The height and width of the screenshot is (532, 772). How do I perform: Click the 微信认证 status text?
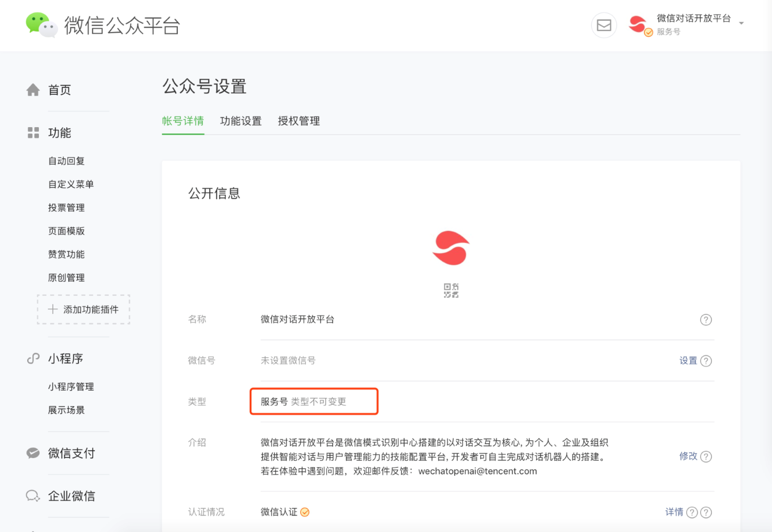pos(279,512)
